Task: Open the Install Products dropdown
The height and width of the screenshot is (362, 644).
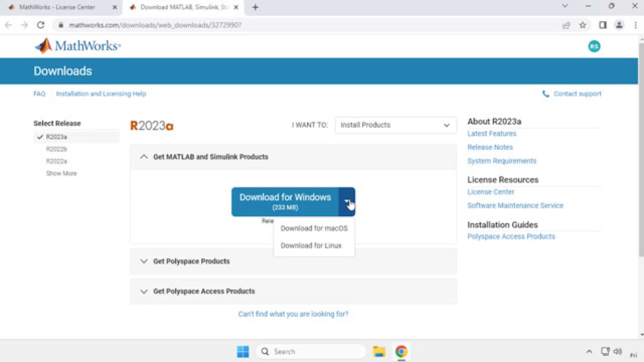Action: 395,125
